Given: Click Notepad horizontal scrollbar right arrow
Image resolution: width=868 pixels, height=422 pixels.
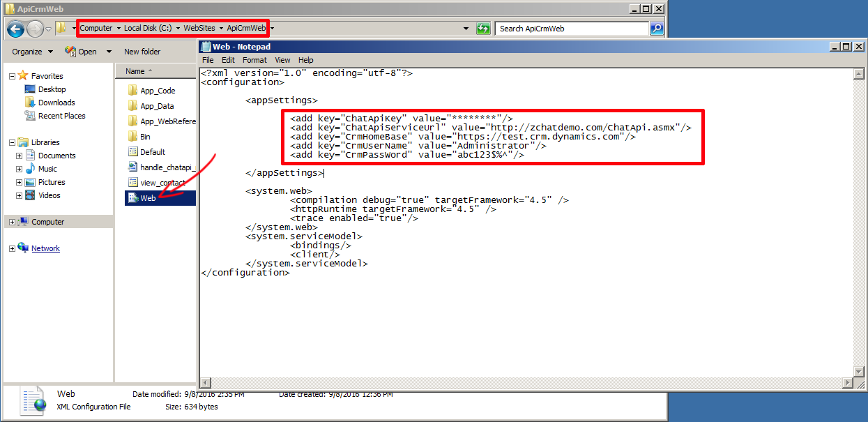Looking at the screenshot, I should click(x=847, y=383).
